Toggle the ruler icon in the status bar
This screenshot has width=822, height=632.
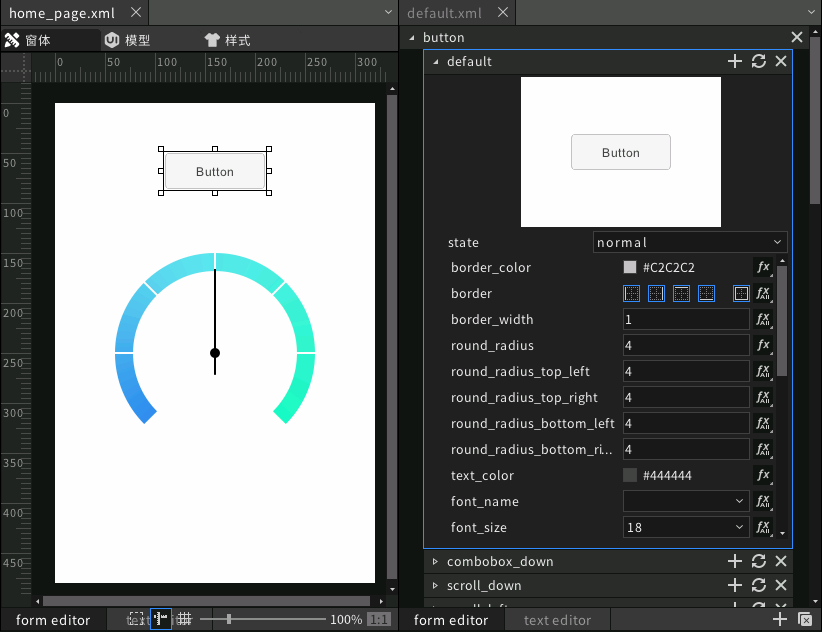tap(161, 618)
